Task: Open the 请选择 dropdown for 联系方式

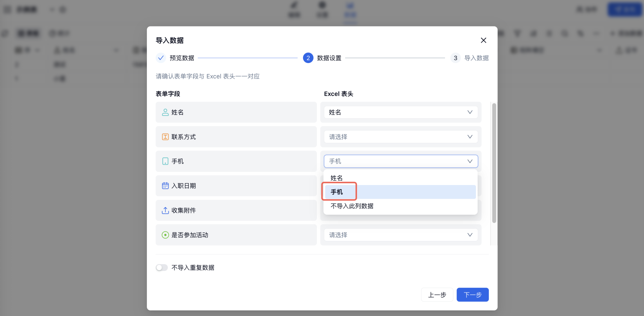Action: coord(401,137)
